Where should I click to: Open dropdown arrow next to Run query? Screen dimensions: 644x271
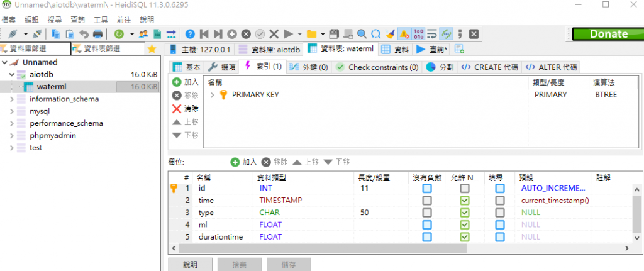point(300,34)
